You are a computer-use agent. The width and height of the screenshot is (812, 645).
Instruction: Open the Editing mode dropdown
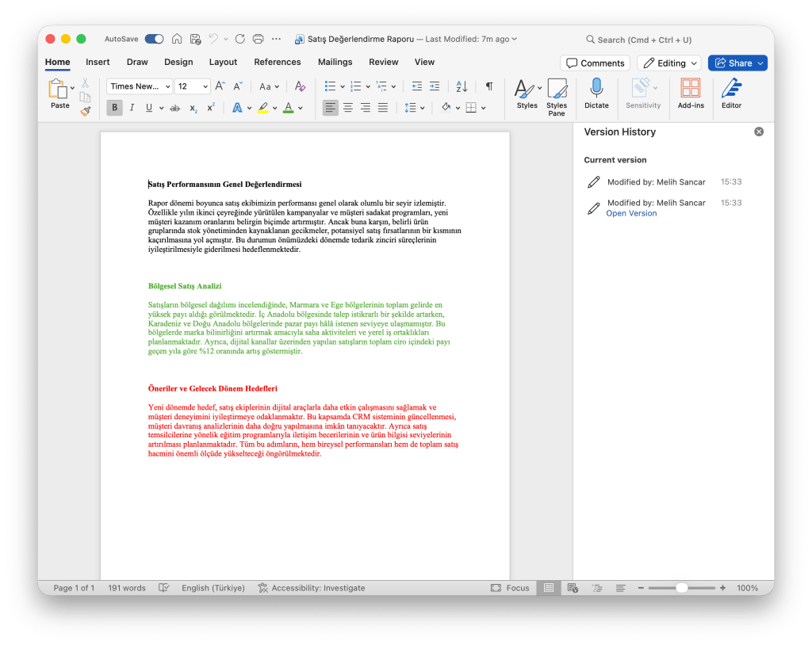669,63
